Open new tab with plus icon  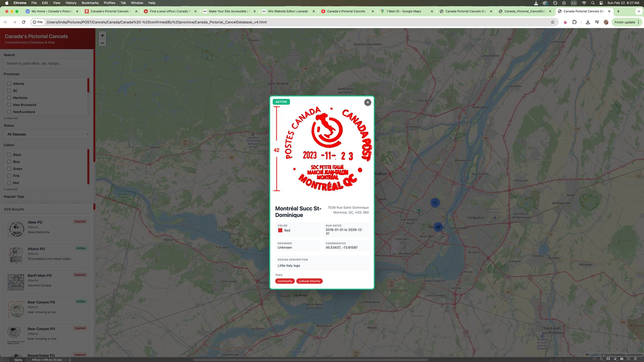[618, 11]
